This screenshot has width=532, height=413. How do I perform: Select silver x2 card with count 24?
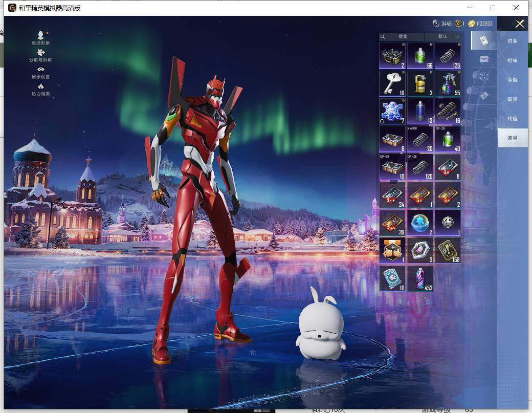click(392, 195)
